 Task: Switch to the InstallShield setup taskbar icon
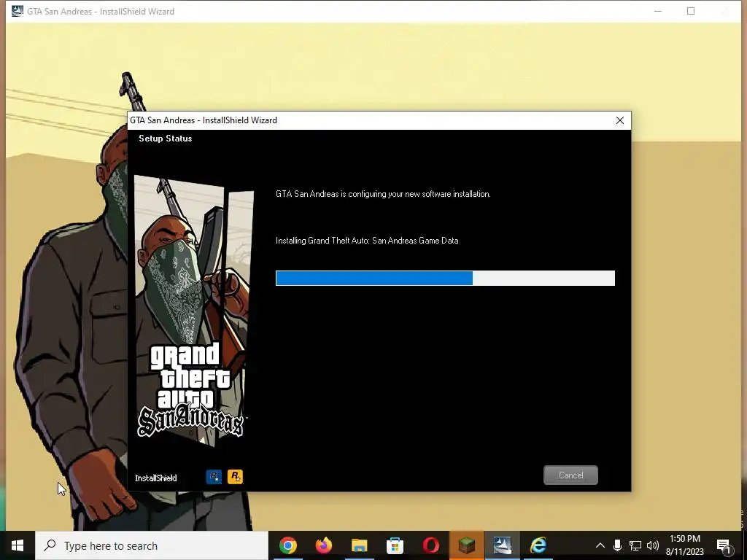(502, 545)
